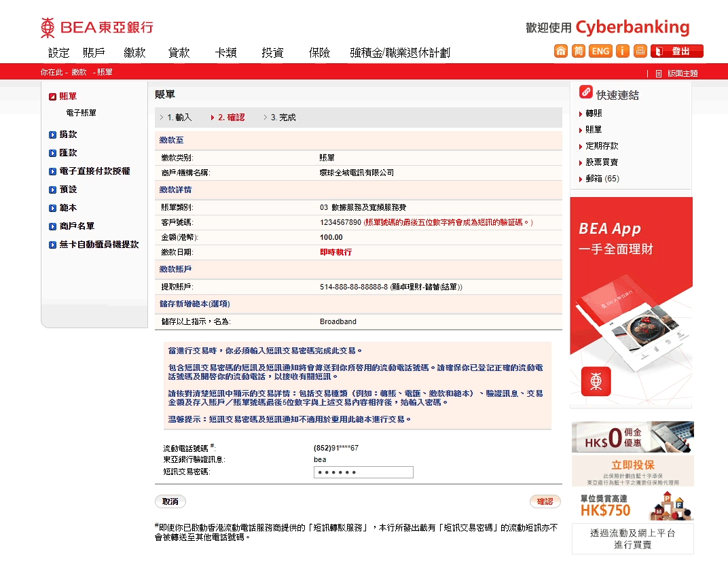
Task: Open 賬單 quick link
Action: tap(594, 130)
